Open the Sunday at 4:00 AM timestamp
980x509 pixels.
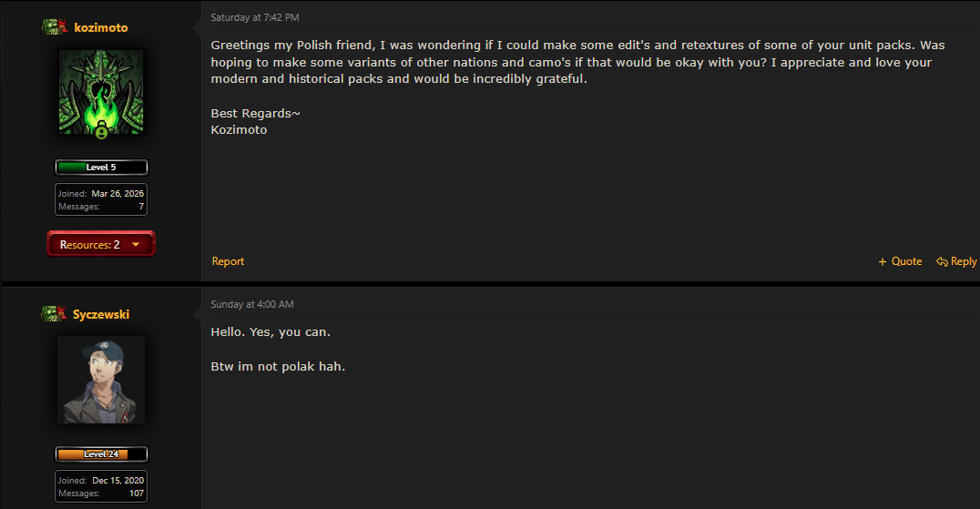252,304
